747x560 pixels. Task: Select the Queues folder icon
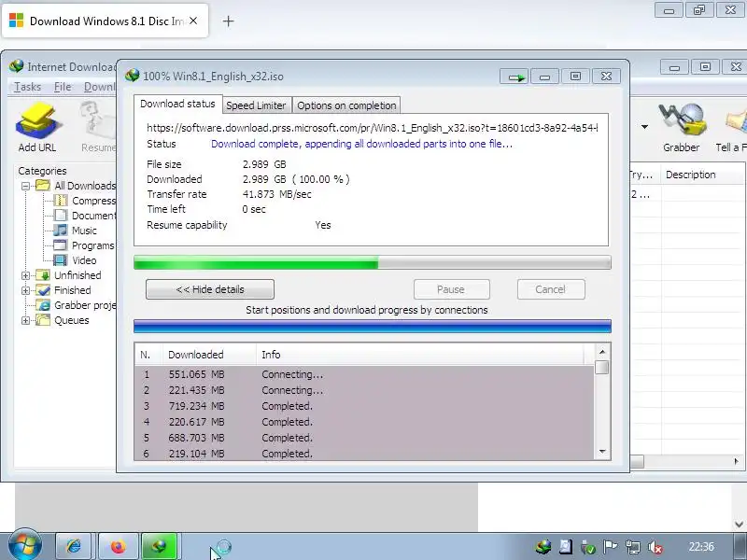[43, 320]
